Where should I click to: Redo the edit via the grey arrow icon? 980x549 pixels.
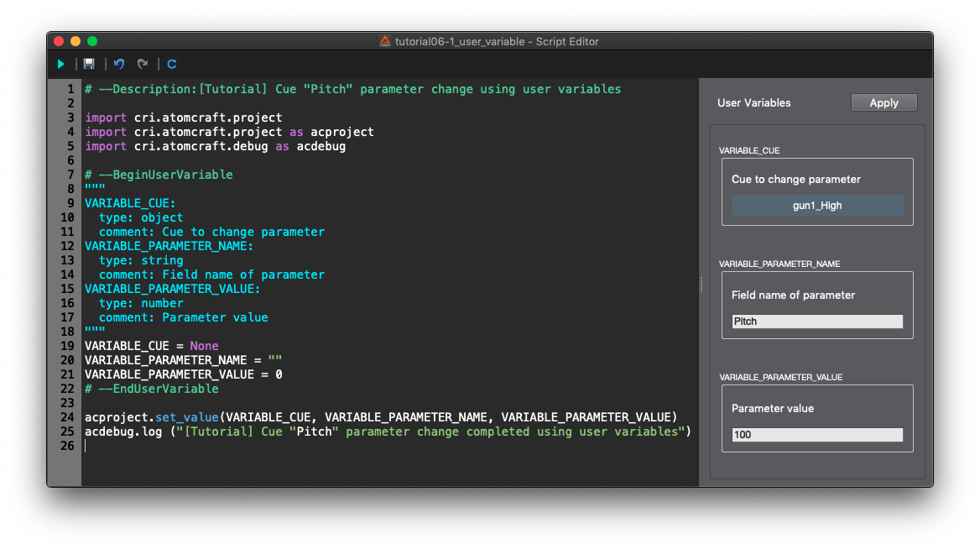point(143,64)
